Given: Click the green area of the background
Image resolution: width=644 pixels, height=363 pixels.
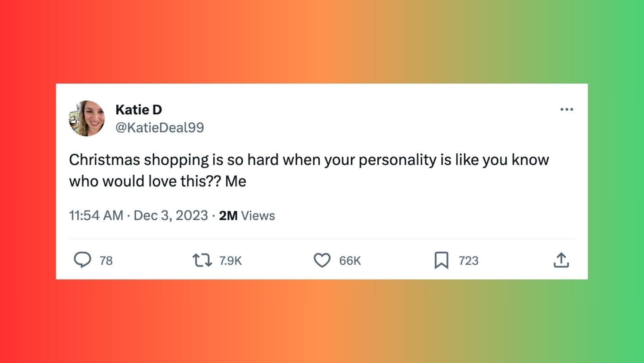Looking at the screenshot, I should point(620,181).
